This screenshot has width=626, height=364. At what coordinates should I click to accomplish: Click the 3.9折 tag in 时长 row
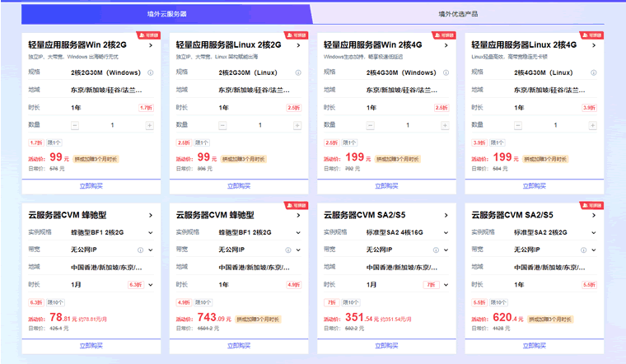[x=589, y=108]
